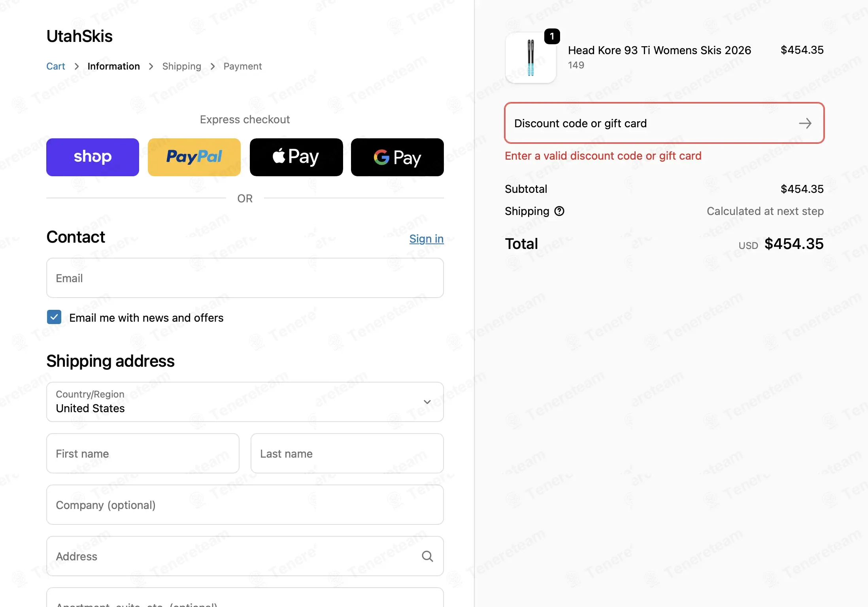Open the Shipping help question-mark icon
This screenshot has height=607, width=868.
pyautogui.click(x=559, y=211)
